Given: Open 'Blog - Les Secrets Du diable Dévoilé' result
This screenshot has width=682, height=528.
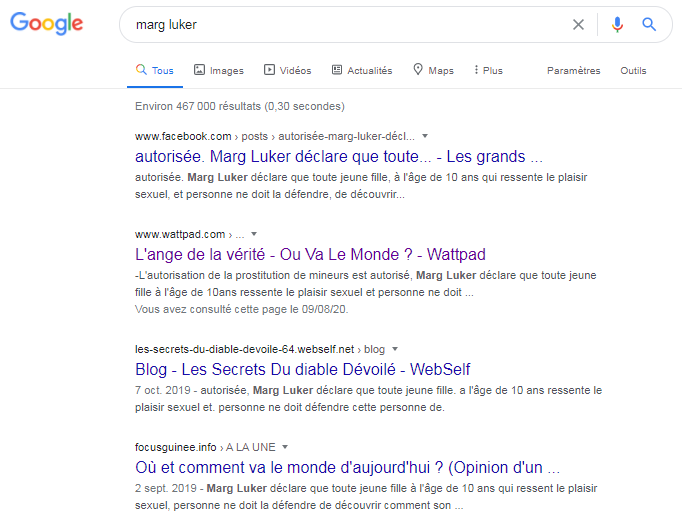Looking at the screenshot, I should pyautogui.click(x=302, y=370).
